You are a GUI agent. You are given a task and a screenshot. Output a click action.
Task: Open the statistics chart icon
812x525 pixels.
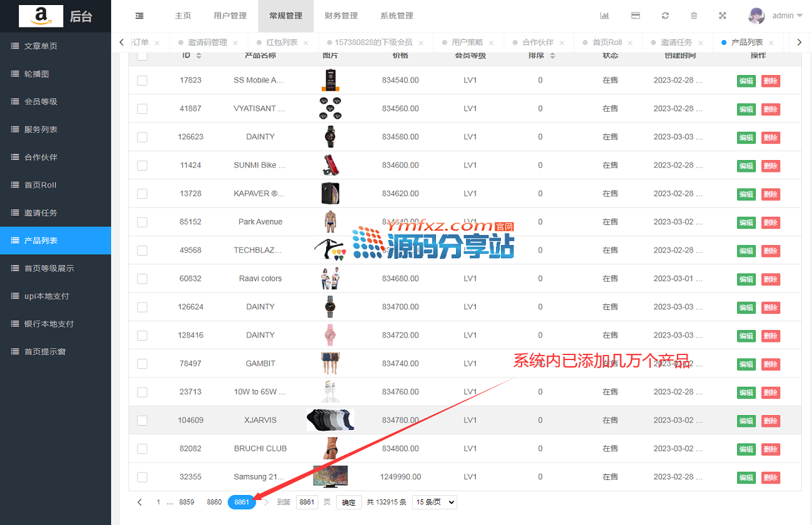(604, 16)
